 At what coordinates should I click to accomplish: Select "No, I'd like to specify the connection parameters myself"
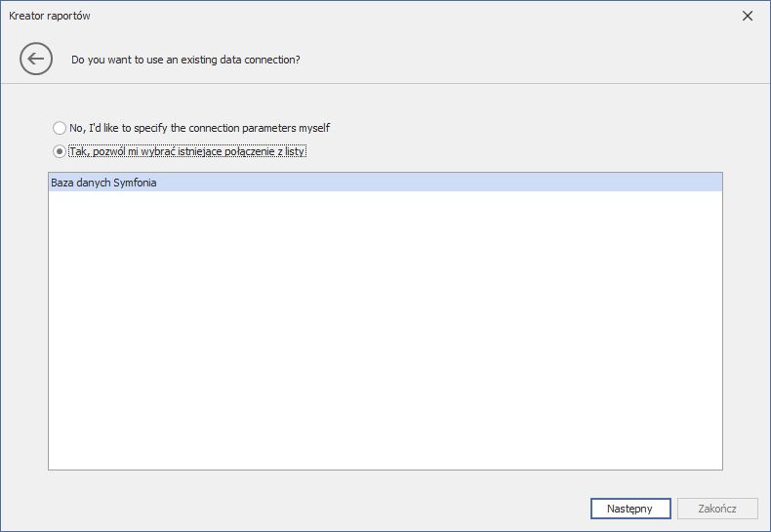pyautogui.click(x=191, y=128)
